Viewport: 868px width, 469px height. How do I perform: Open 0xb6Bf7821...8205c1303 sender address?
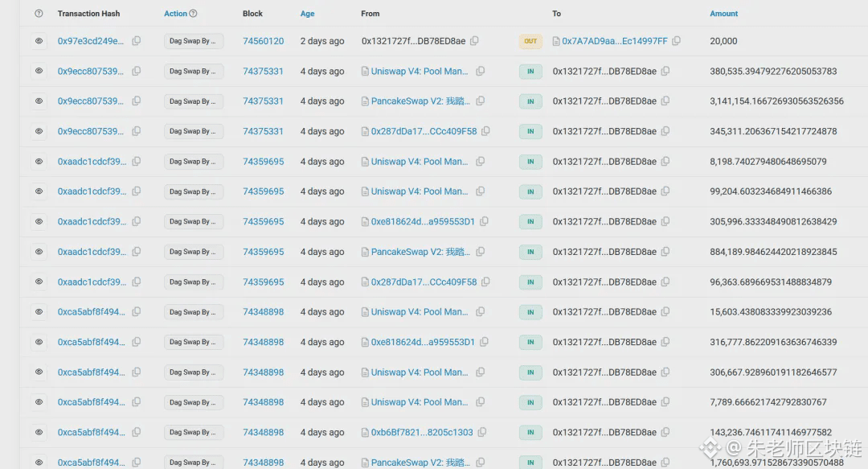(x=422, y=432)
